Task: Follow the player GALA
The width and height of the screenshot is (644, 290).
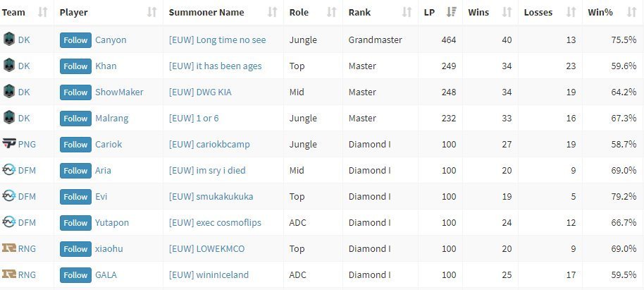Action: coord(75,274)
